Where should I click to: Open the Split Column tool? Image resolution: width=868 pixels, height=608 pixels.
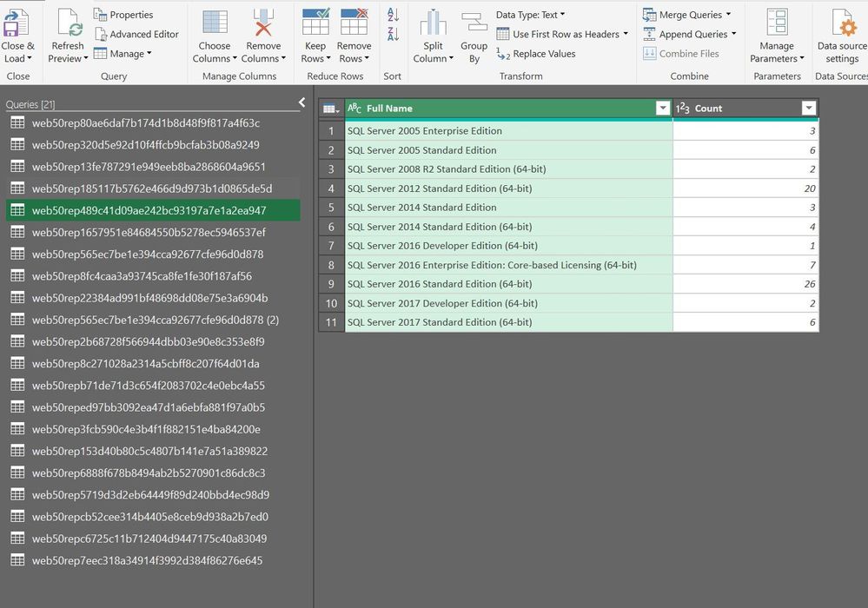click(x=433, y=24)
